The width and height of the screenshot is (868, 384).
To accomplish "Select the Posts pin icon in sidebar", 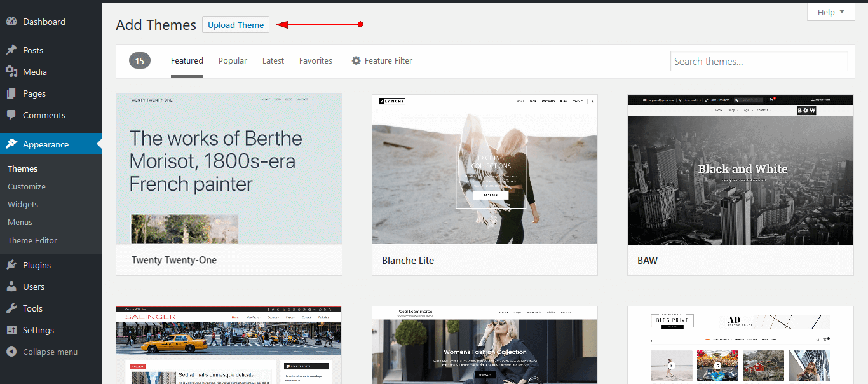I will coord(11,50).
